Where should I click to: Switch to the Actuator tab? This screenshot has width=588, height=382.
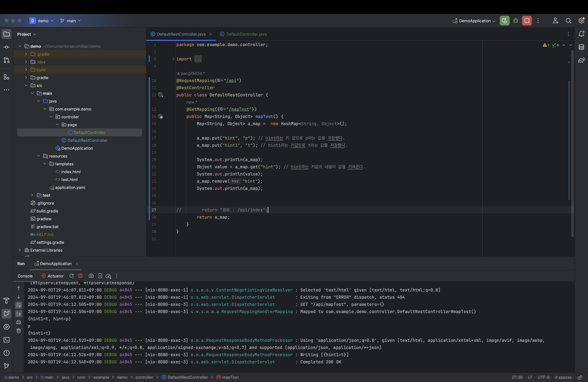tap(55, 276)
